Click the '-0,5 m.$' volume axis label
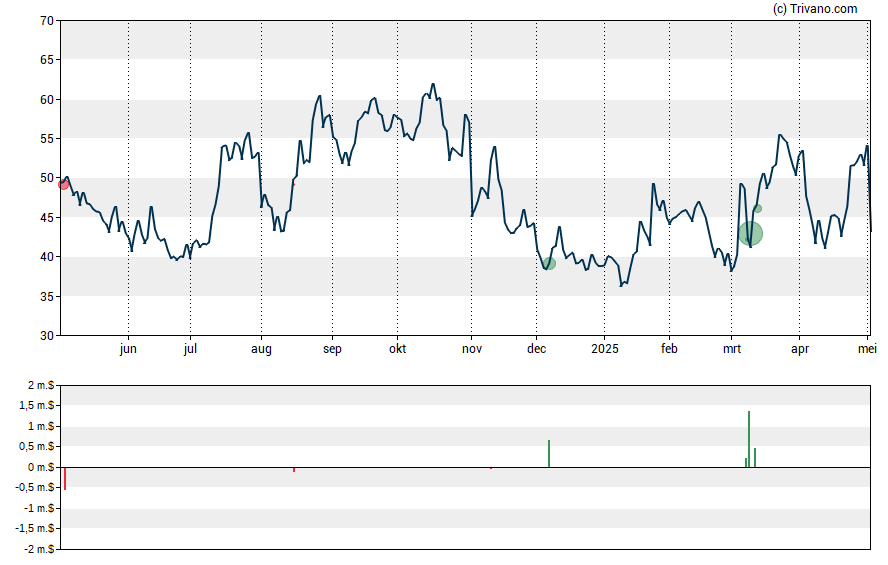The height and width of the screenshot is (565, 888). click(x=35, y=487)
